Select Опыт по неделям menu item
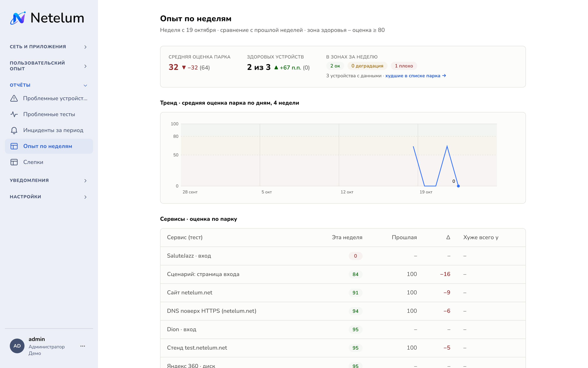588x368 pixels. click(x=49, y=146)
